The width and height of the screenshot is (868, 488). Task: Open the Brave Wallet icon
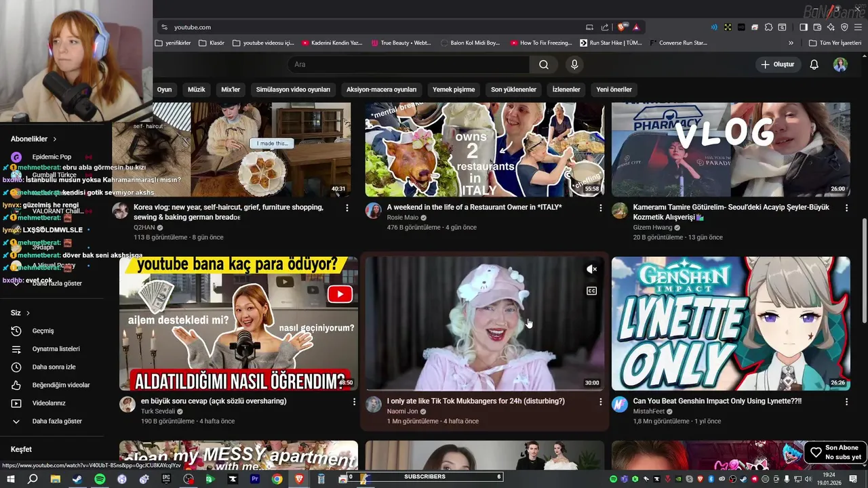point(817,27)
